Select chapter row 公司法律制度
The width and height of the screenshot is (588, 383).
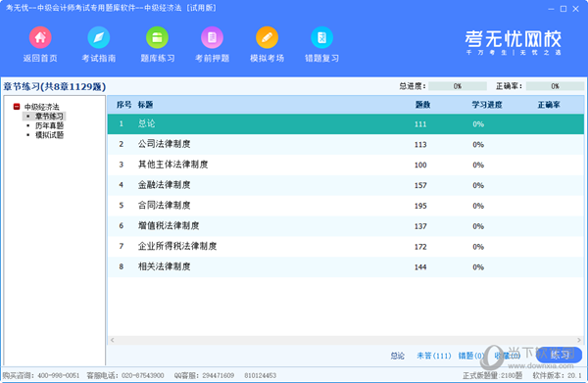345,144
